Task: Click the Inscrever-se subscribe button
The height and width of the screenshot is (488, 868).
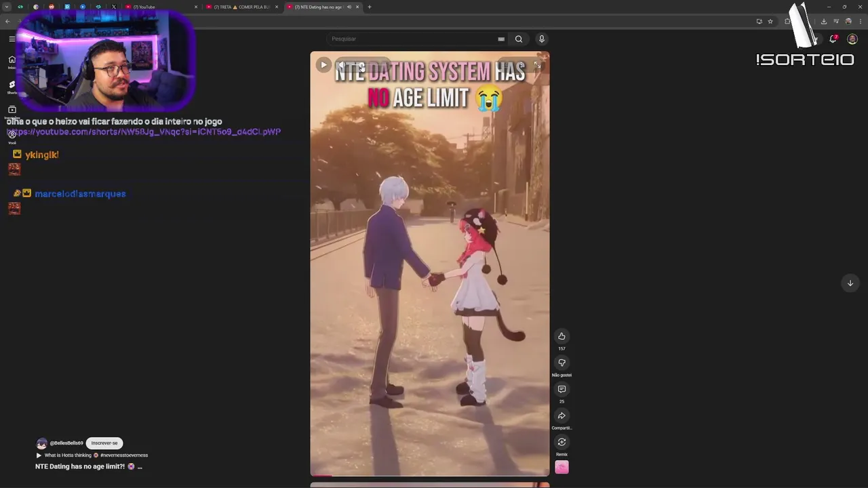Action: [104, 443]
